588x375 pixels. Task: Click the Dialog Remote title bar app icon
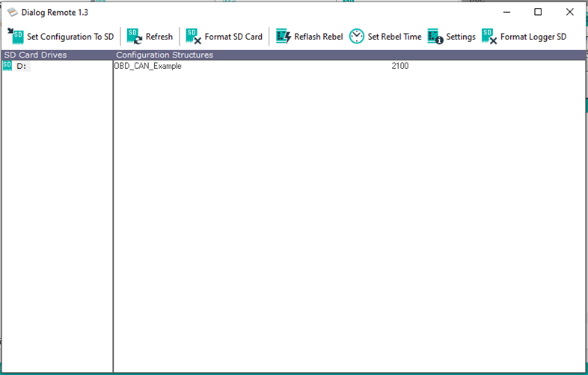12,13
